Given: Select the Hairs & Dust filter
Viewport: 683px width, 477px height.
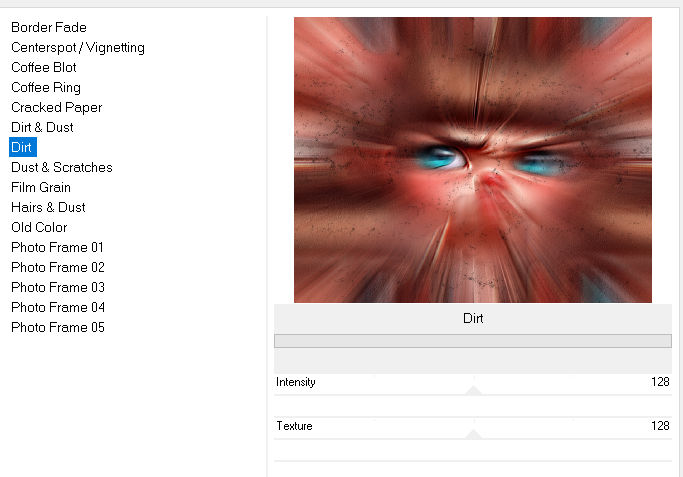Looking at the screenshot, I should click(48, 207).
